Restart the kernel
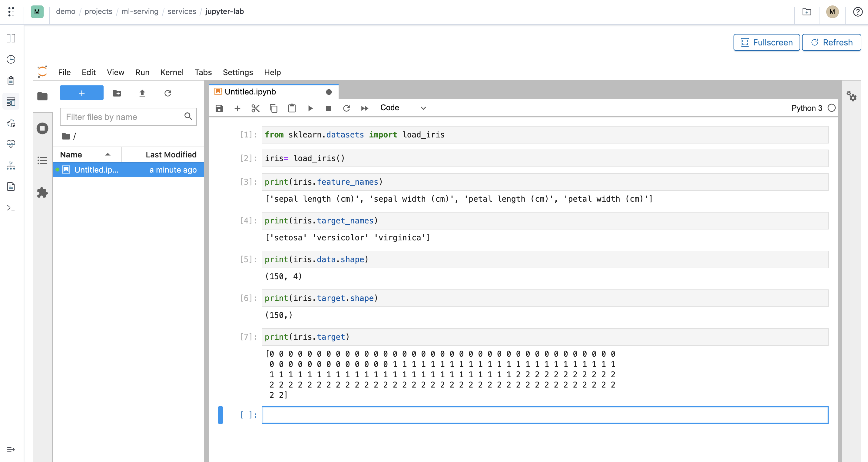This screenshot has height=462, width=868. [346, 108]
